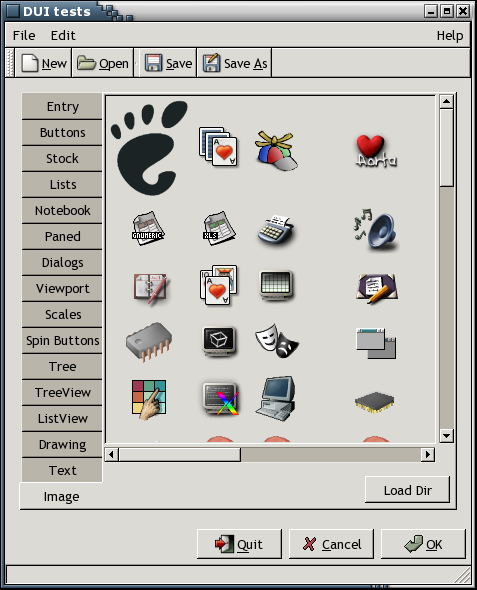Screen dimensions: 477x590
Task: Maximize the DUI tests window
Action: (447, 11)
